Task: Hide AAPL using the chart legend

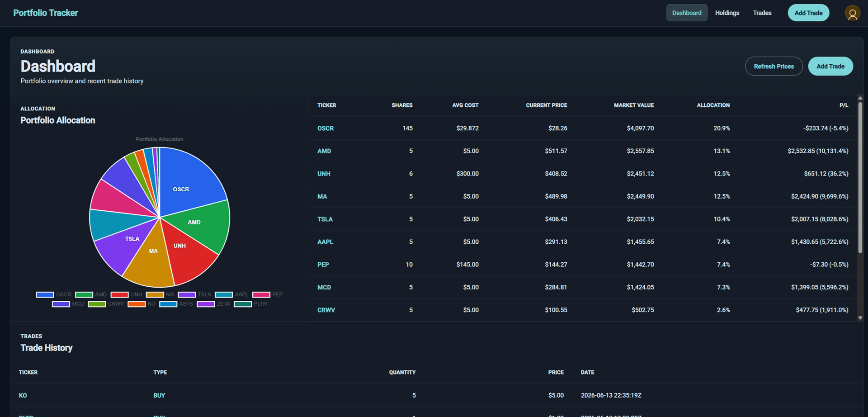Action: [231, 294]
